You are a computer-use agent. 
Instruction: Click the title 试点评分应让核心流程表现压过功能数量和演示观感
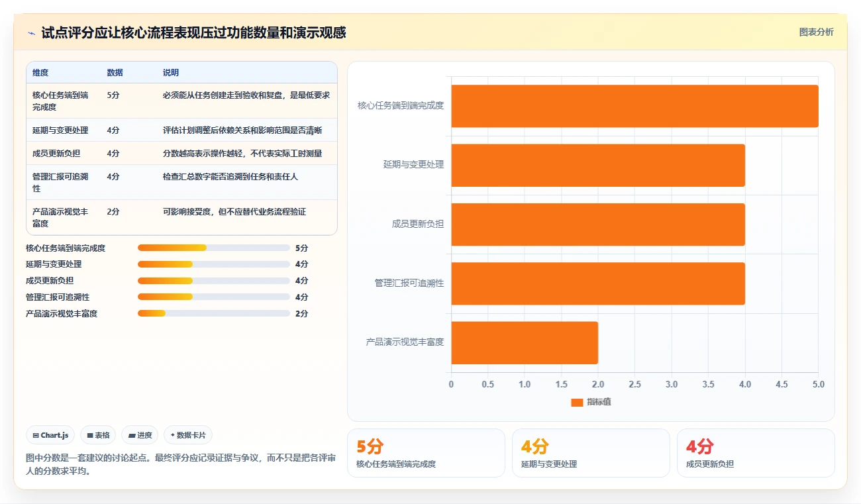pyautogui.click(x=193, y=32)
